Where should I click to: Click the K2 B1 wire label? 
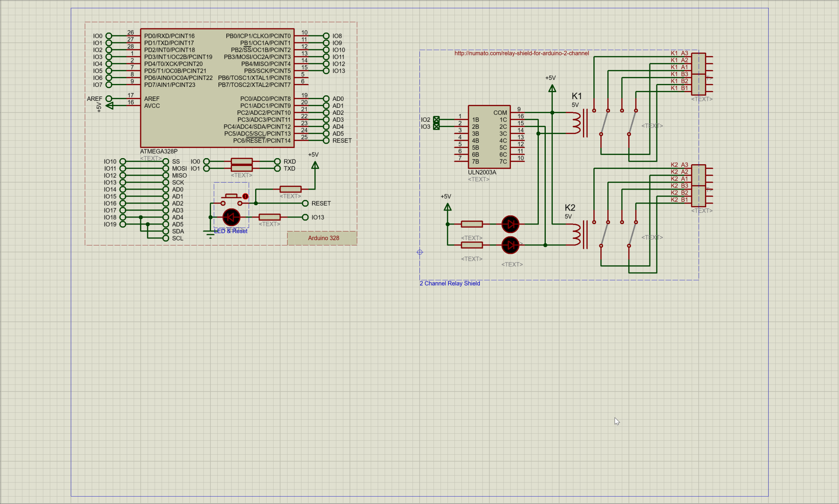point(679,200)
